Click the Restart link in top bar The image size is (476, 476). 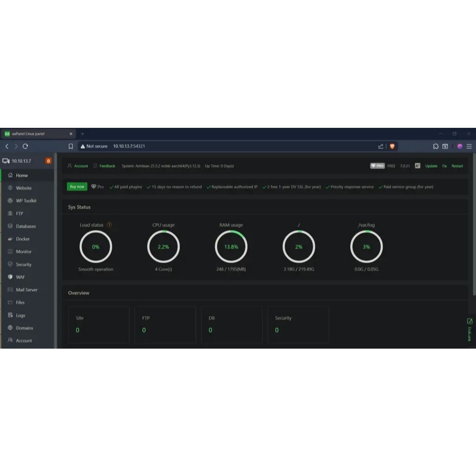tap(457, 166)
